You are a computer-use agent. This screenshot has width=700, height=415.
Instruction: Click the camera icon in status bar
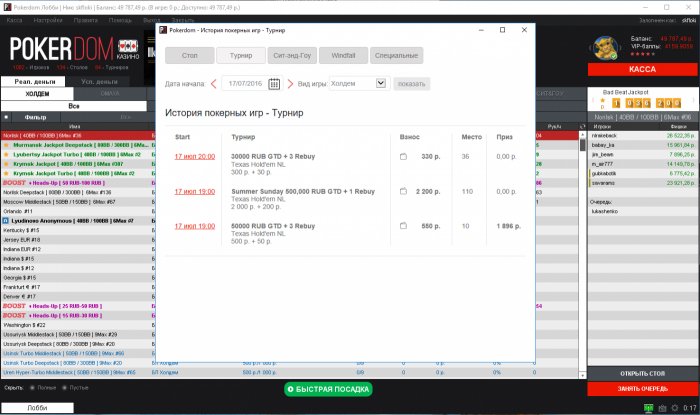(662, 408)
